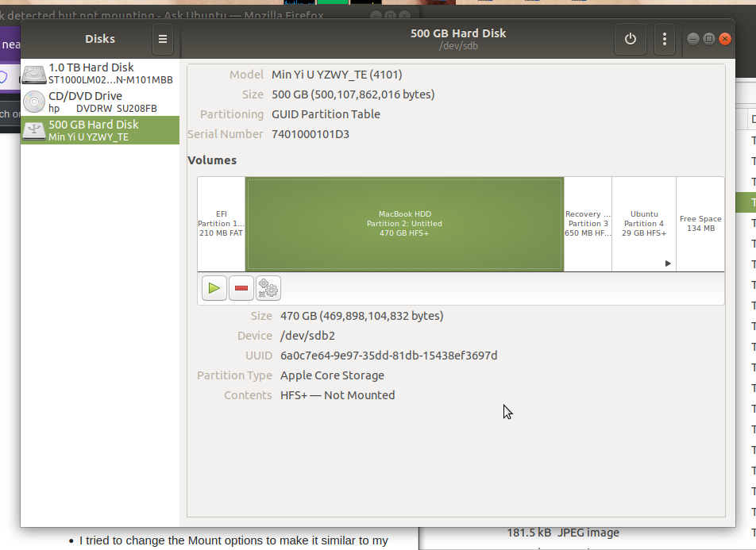Screen dimensions: 756x550
Task: Select MacBook HDD Partition 2 volume
Action: click(x=404, y=224)
